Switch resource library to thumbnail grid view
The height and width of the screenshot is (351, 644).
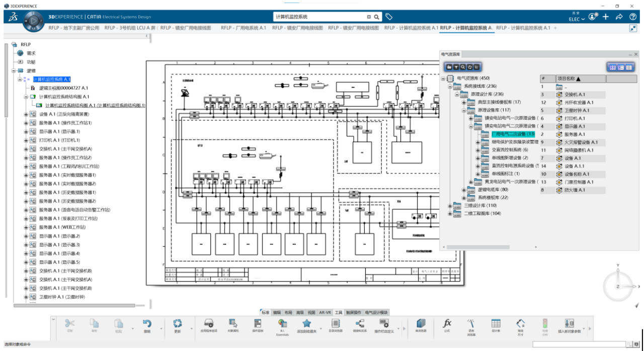point(613,67)
